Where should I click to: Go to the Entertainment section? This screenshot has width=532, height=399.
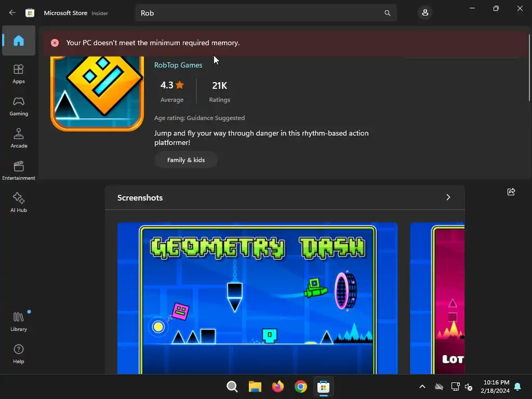[x=19, y=170]
